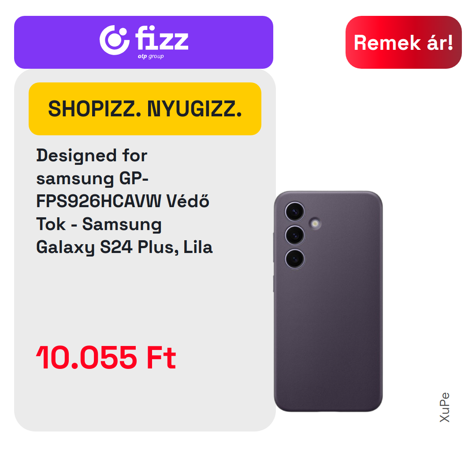
Task: Click the otp group label under fizz
Action: click(x=151, y=56)
